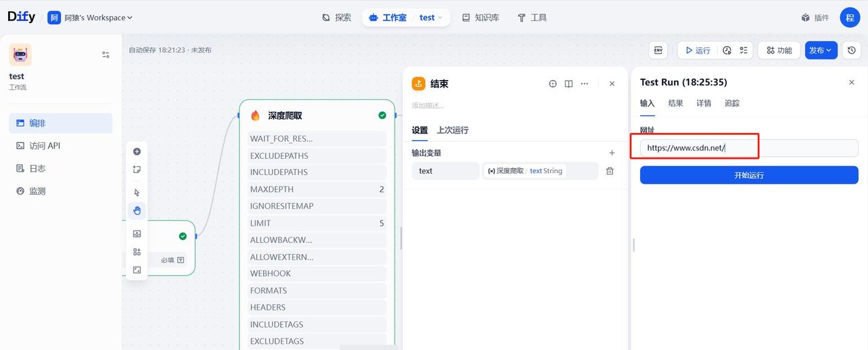
Task: Switch to 设置 tab in 结束 panel
Action: 420,130
